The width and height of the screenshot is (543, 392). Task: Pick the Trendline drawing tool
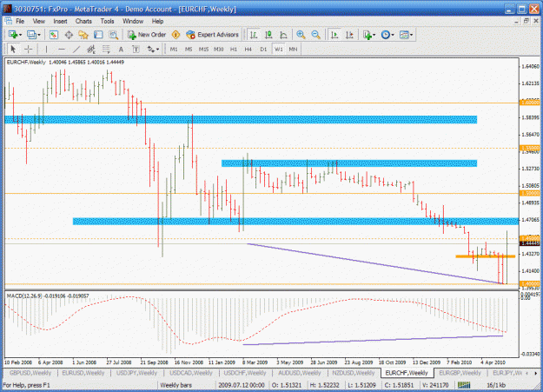(x=76, y=50)
